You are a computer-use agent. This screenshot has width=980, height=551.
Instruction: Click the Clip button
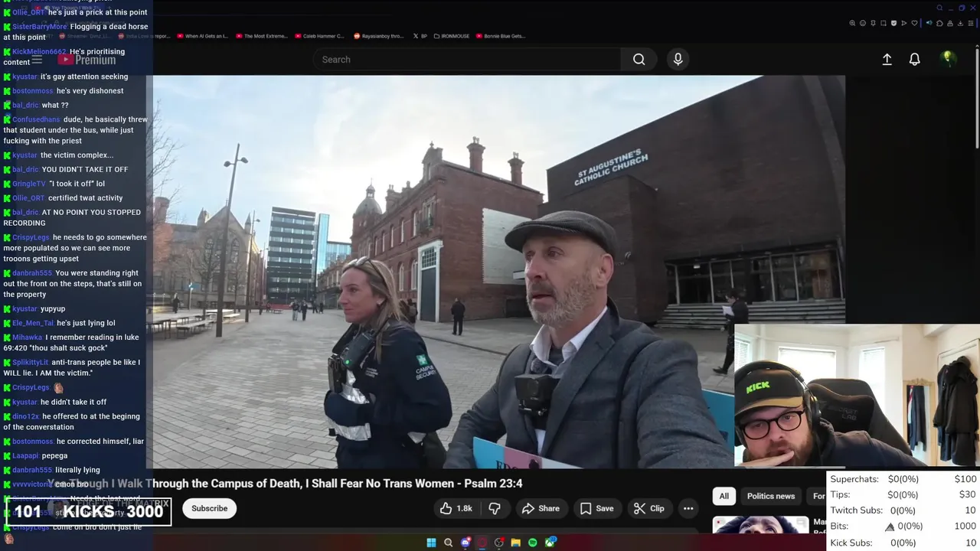[649, 508]
